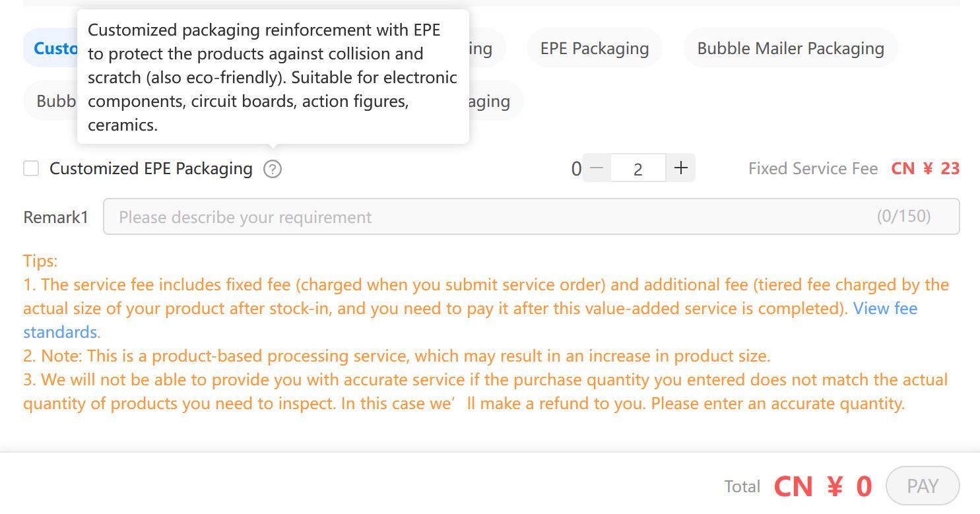
Task: Focus the quantity field showing 2
Action: (638, 169)
